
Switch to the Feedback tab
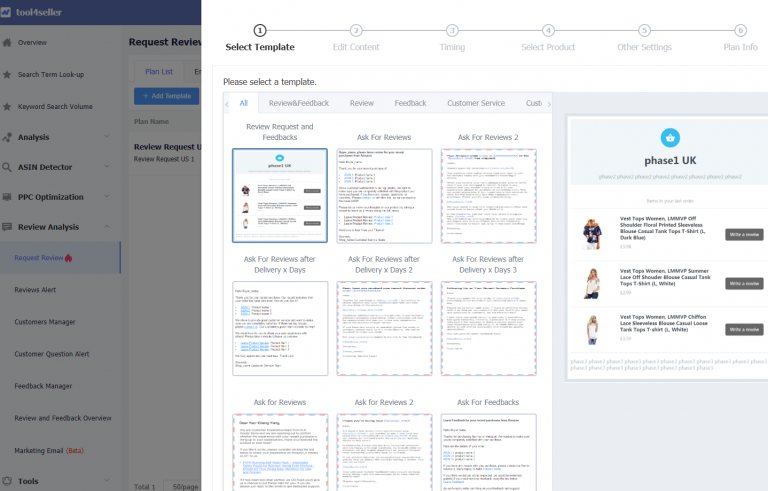pyautogui.click(x=410, y=103)
